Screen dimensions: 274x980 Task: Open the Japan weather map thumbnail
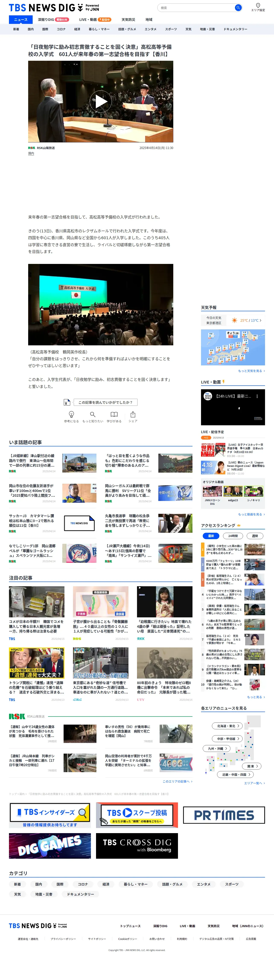point(233,347)
